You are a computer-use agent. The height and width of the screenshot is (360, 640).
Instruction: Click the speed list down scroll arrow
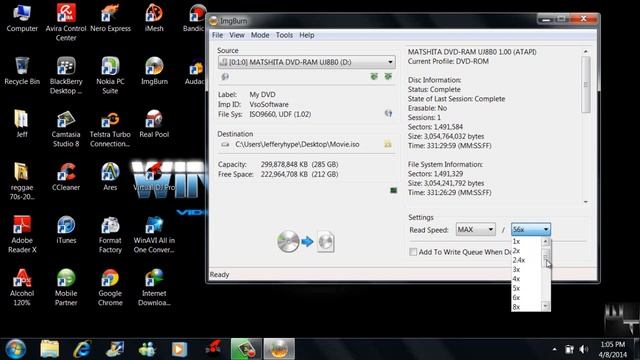[546, 307]
